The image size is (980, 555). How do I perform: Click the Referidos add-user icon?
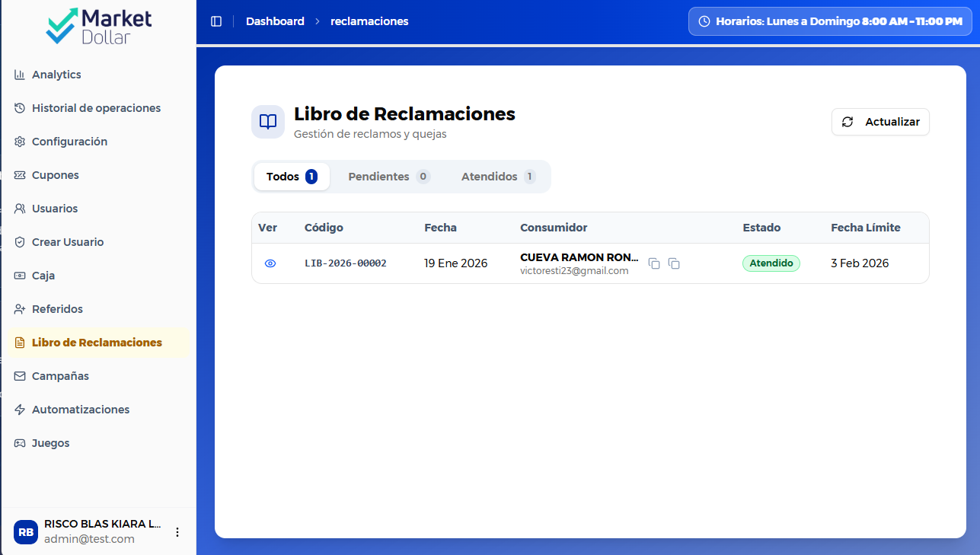click(20, 309)
